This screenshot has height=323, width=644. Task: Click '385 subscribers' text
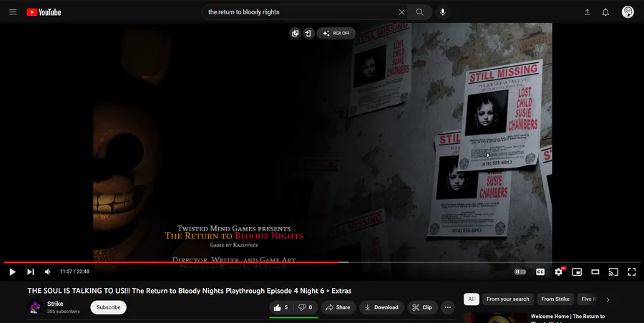pos(64,312)
